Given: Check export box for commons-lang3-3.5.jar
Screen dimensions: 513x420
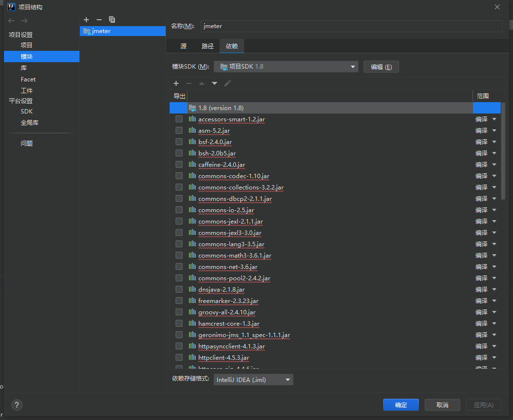Looking at the screenshot, I should (179, 244).
